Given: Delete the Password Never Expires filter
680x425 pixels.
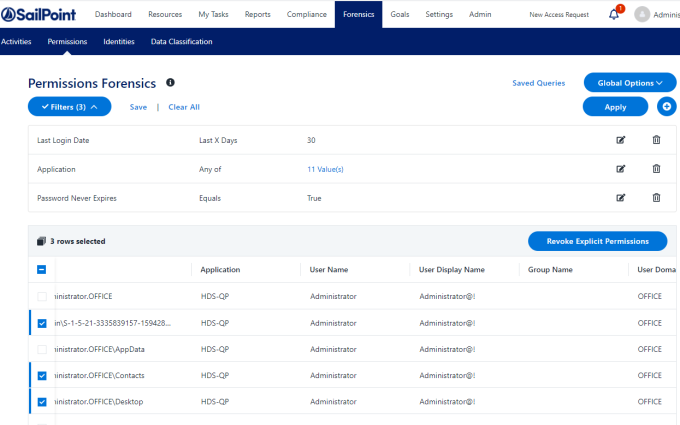Looking at the screenshot, I should (656, 198).
